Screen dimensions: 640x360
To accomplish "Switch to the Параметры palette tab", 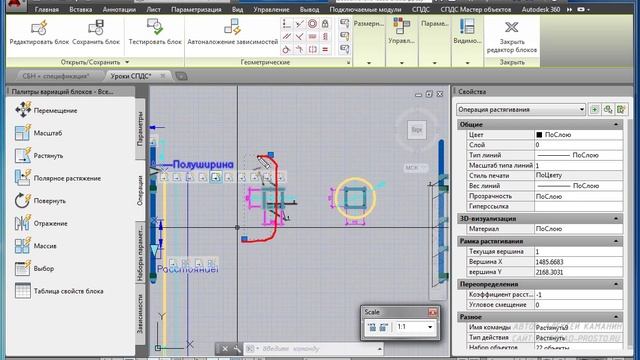I will click(140, 130).
